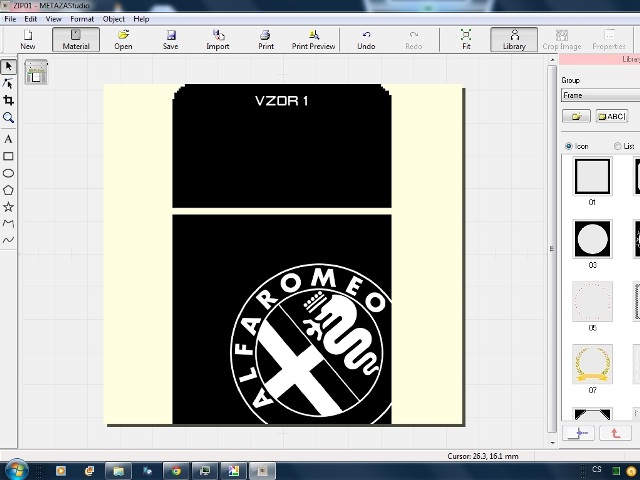Screen dimensions: 640x480
Task: Click the insert-to-canvas button below library
Action: [578, 433]
